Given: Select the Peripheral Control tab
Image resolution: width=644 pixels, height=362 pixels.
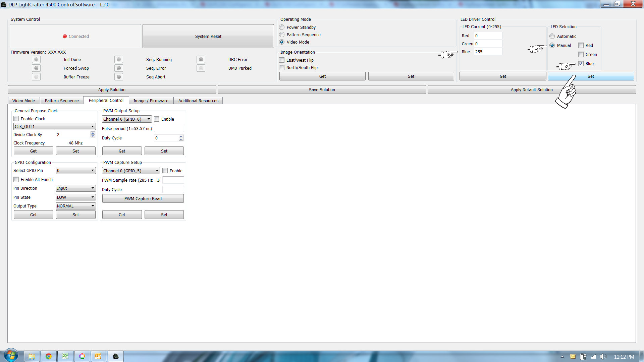Looking at the screenshot, I should click(x=106, y=100).
